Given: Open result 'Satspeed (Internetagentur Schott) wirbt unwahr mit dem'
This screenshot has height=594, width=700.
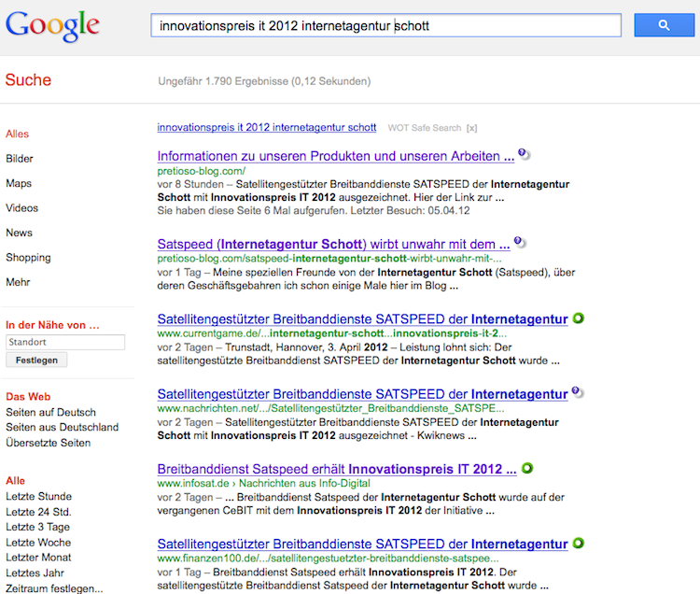Looking at the screenshot, I should point(333,245).
